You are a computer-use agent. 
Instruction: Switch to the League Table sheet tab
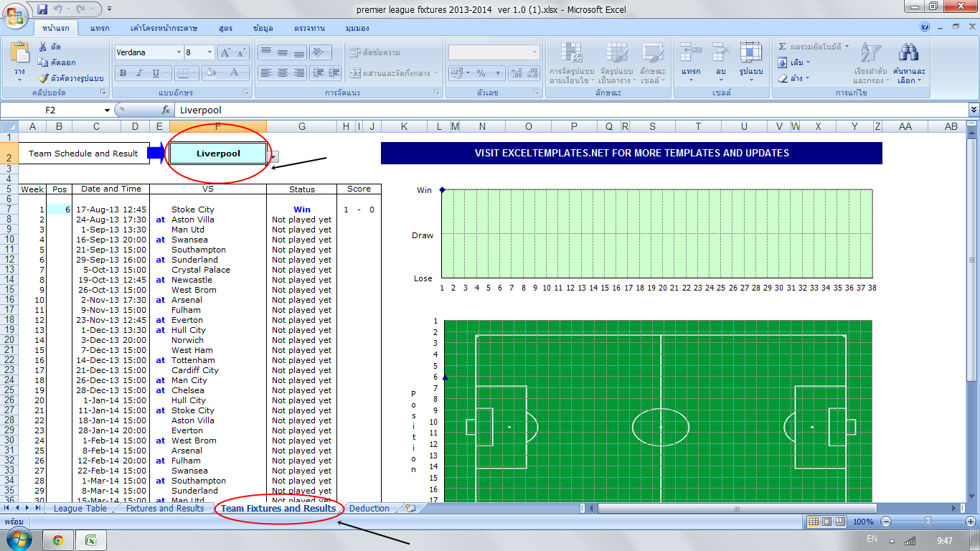(x=80, y=508)
